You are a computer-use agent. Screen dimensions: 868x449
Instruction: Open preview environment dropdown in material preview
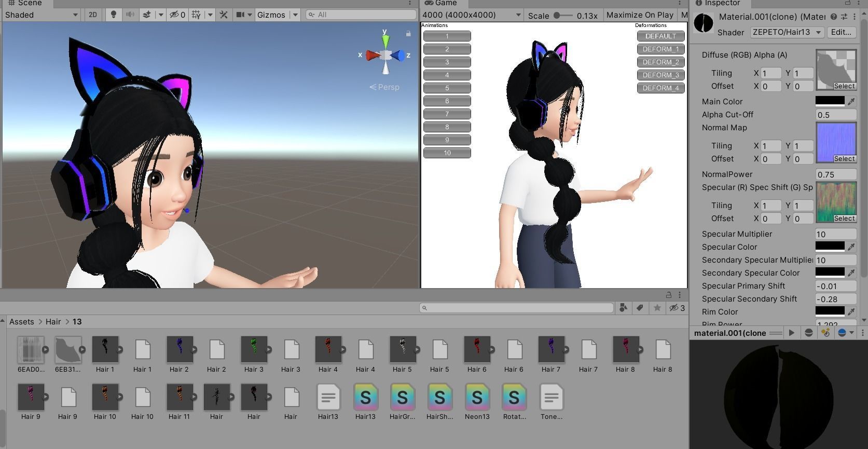click(845, 333)
